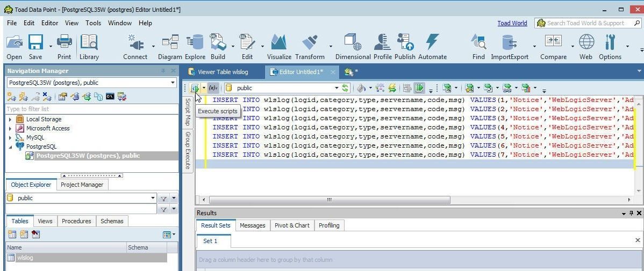Expand the Local Storage tree node
The width and height of the screenshot is (644, 271).
click(x=10, y=119)
